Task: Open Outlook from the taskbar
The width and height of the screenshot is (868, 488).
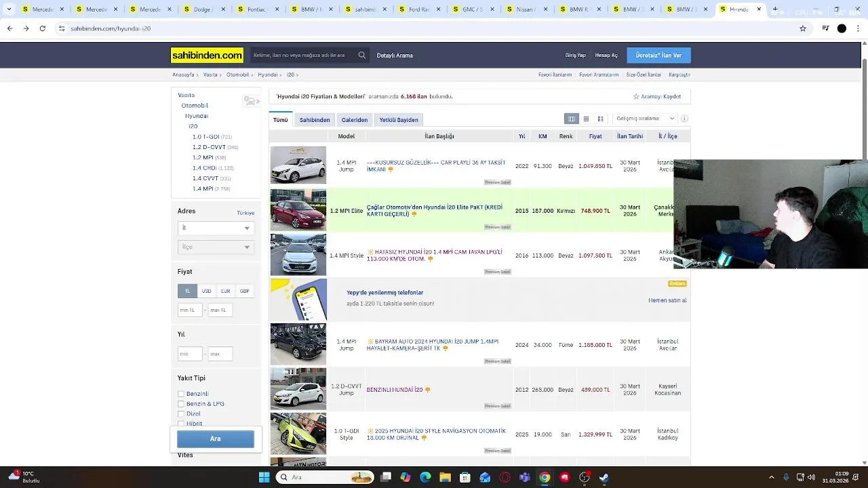Action: pos(485,477)
